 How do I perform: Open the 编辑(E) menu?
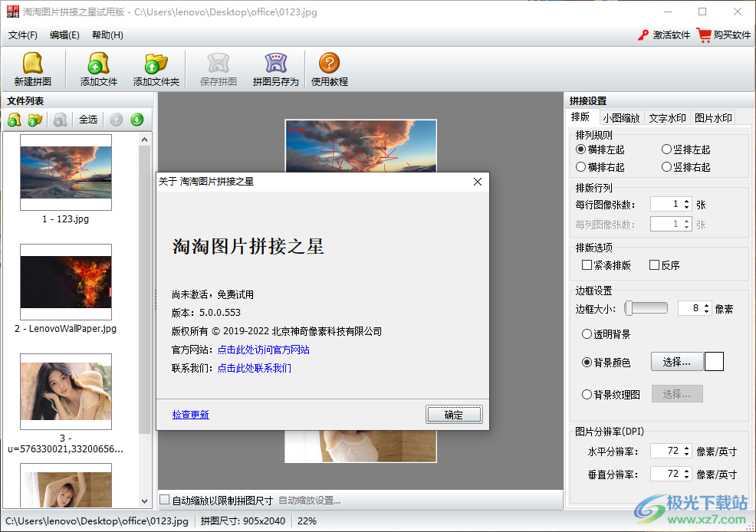[x=64, y=34]
